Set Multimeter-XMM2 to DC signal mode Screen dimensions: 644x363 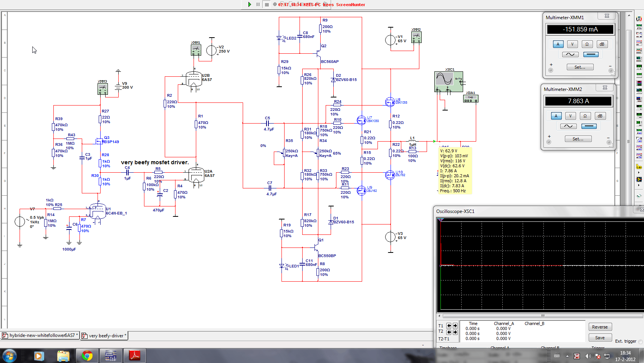(x=589, y=126)
